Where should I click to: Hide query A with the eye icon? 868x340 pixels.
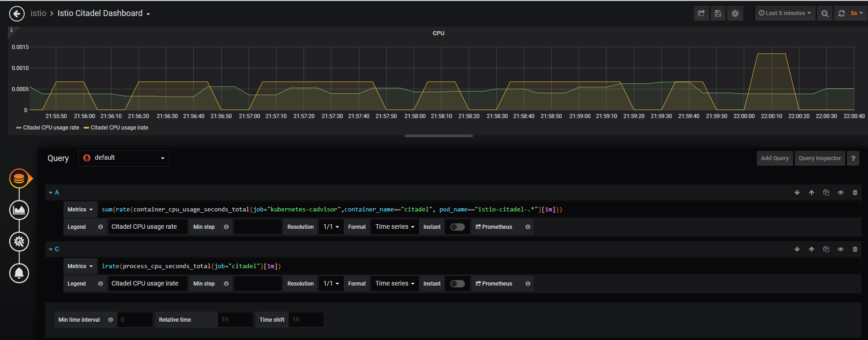coord(840,193)
